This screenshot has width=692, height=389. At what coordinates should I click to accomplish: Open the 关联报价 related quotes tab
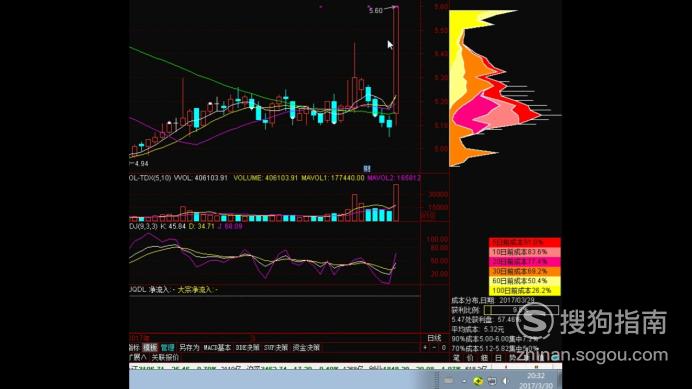[x=165, y=357]
